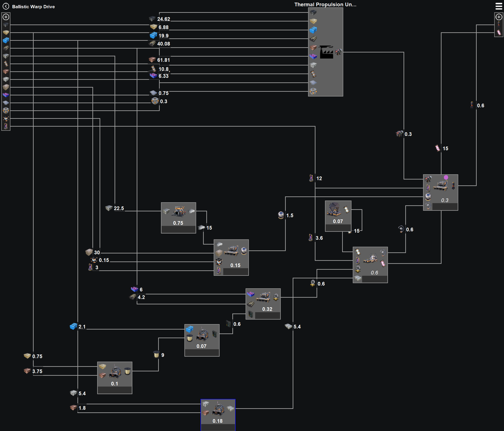
Task: Click the plus button on the right outputs panel
Action: [x=498, y=17]
